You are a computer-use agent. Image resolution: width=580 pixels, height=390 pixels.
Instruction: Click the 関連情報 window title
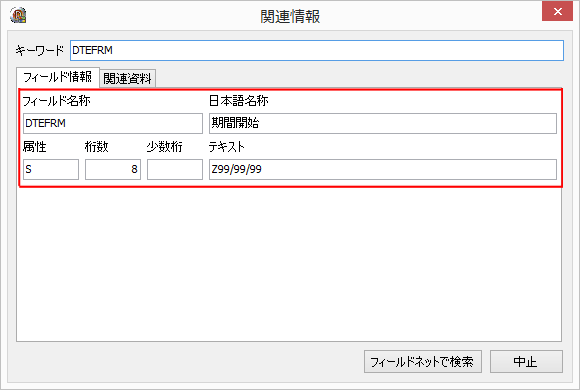290,16
